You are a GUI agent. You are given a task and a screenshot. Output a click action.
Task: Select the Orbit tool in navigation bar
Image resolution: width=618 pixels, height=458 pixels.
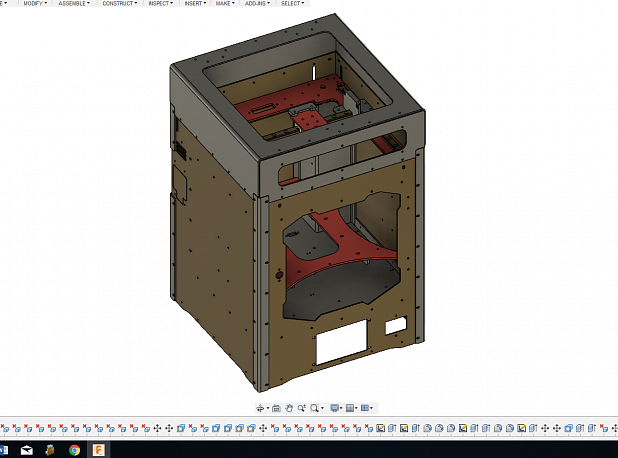click(x=260, y=408)
